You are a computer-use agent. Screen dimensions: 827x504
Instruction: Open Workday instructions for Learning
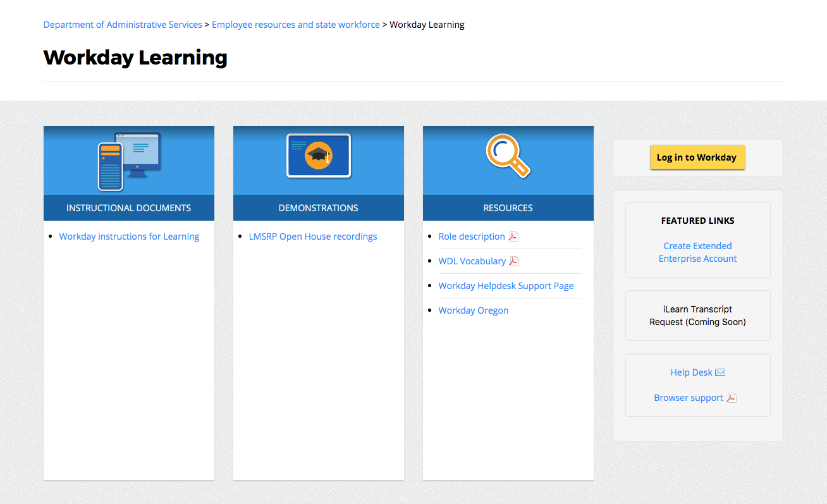click(129, 236)
